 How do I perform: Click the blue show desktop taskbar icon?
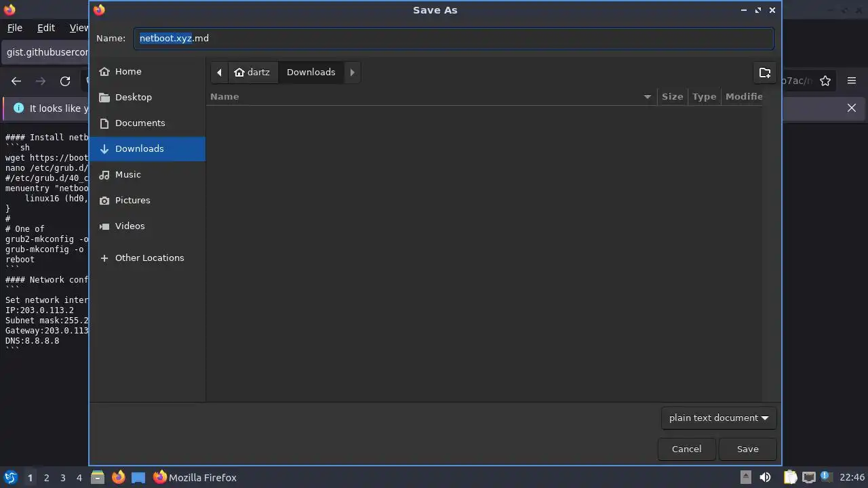[x=138, y=477]
